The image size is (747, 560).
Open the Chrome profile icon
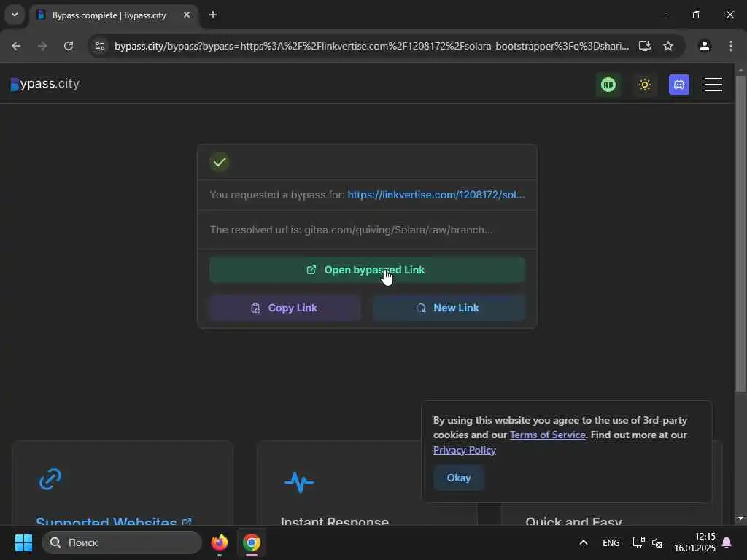point(705,46)
